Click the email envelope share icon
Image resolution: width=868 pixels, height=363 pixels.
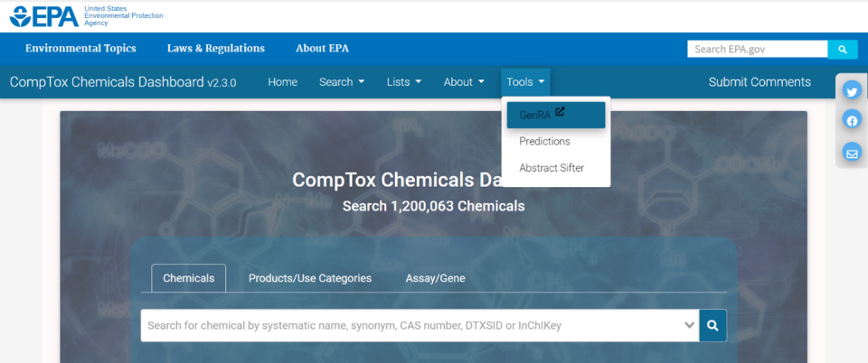tap(852, 153)
